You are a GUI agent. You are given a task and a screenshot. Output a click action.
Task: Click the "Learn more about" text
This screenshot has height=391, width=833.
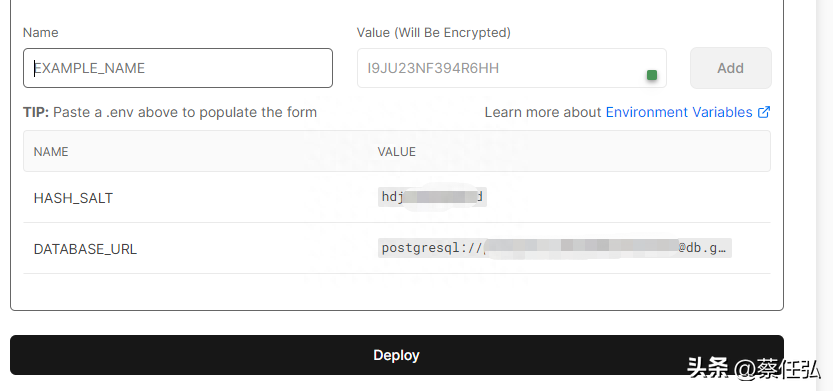tap(543, 112)
